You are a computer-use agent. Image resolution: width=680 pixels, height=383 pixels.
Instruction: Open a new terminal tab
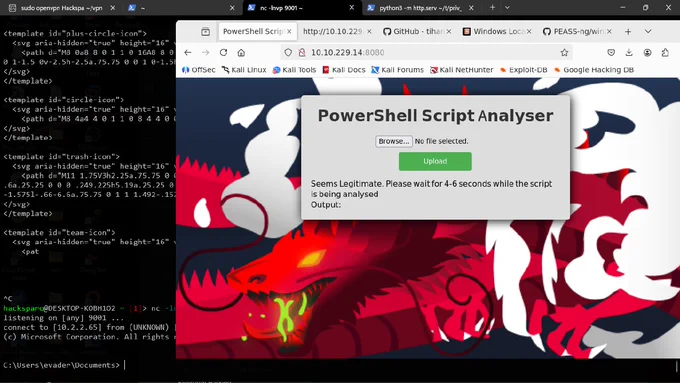492,7
